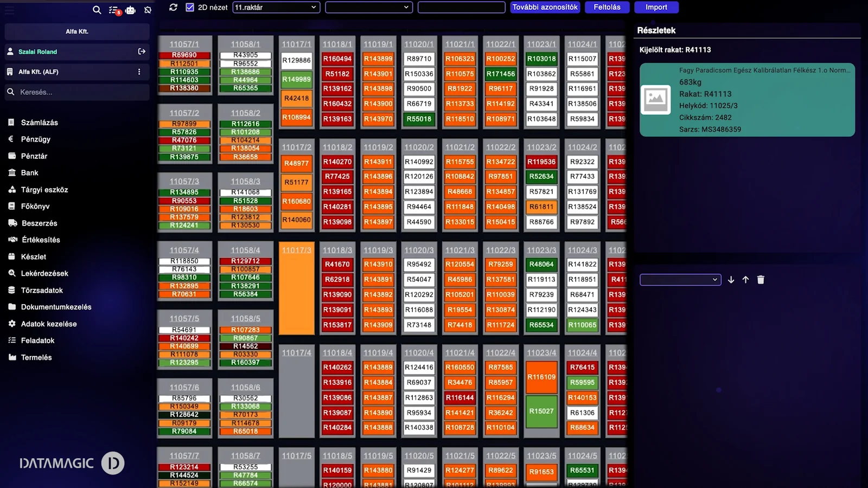Select pallet R110065

583,325
